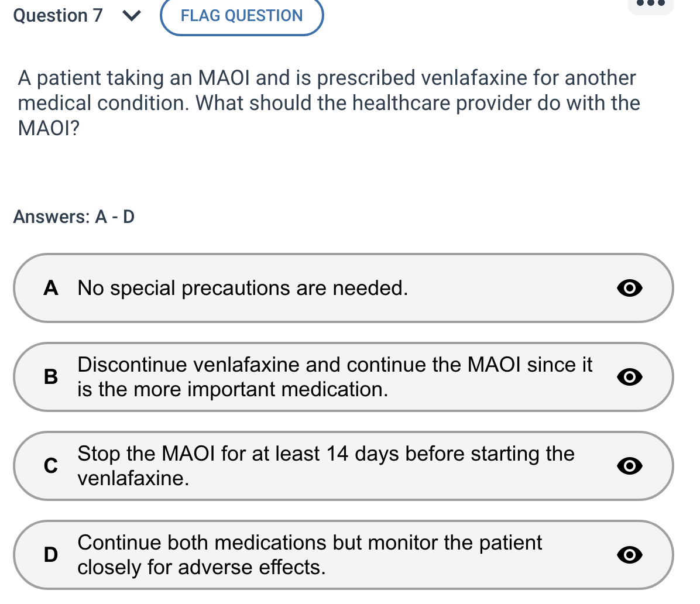Click the letter D option label
Screen dimensions: 700x604
tap(52, 555)
